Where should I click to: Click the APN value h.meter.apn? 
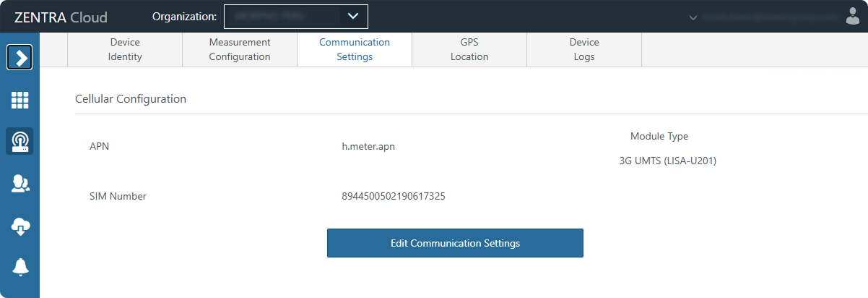click(x=368, y=147)
